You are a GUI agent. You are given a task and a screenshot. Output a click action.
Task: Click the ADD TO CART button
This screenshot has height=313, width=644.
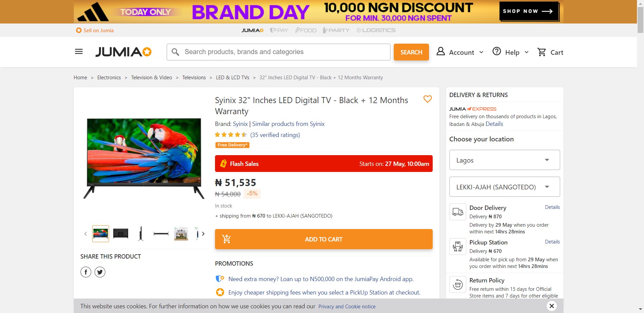pyautogui.click(x=324, y=239)
